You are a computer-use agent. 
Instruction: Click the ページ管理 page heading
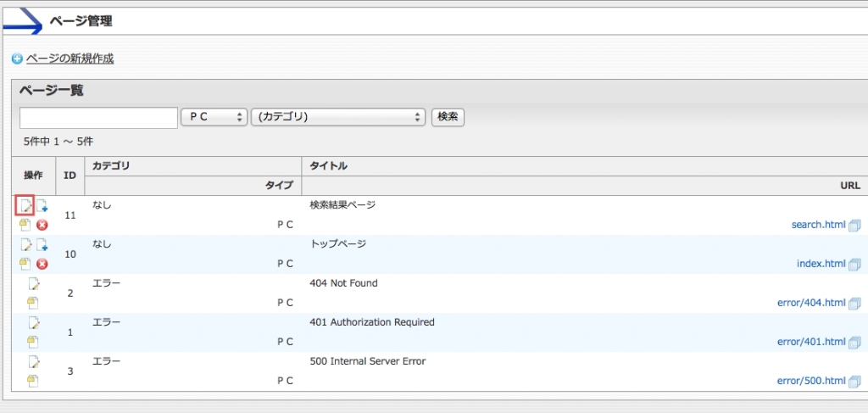81,21
